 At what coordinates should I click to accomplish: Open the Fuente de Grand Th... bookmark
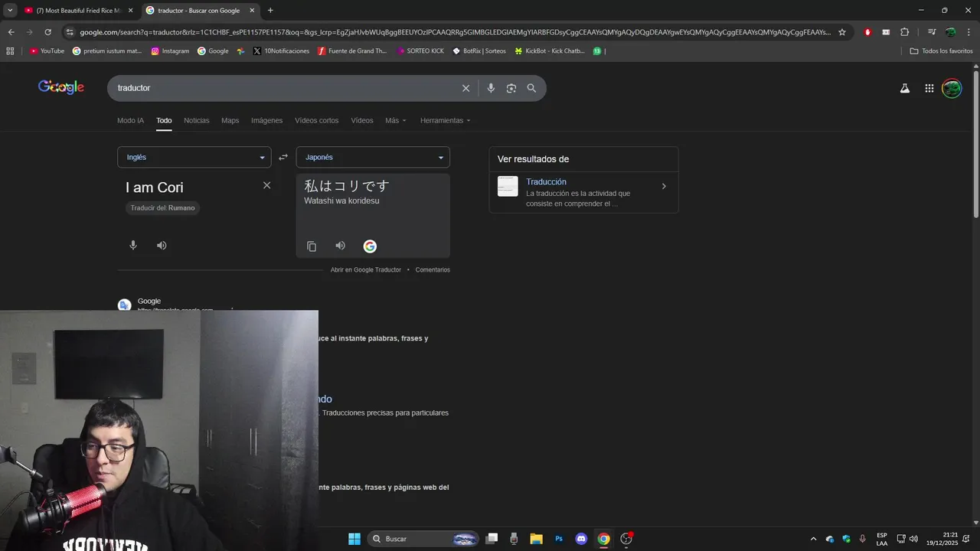(x=352, y=51)
